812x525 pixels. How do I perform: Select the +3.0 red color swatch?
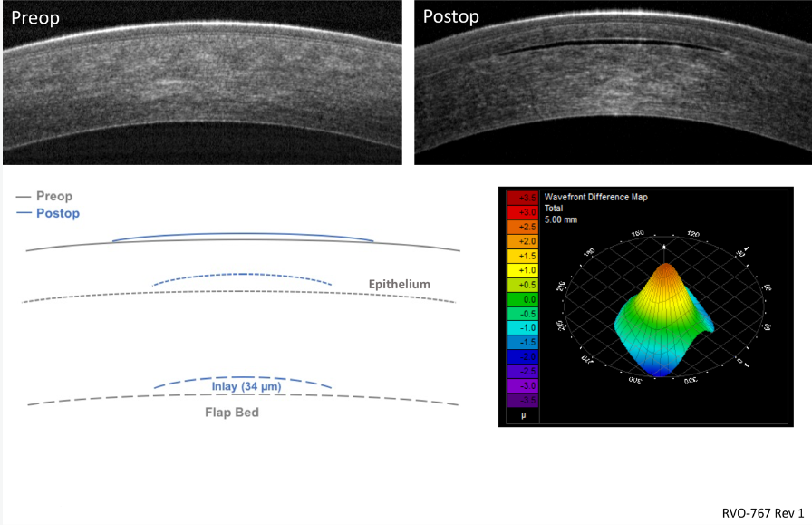523,211
